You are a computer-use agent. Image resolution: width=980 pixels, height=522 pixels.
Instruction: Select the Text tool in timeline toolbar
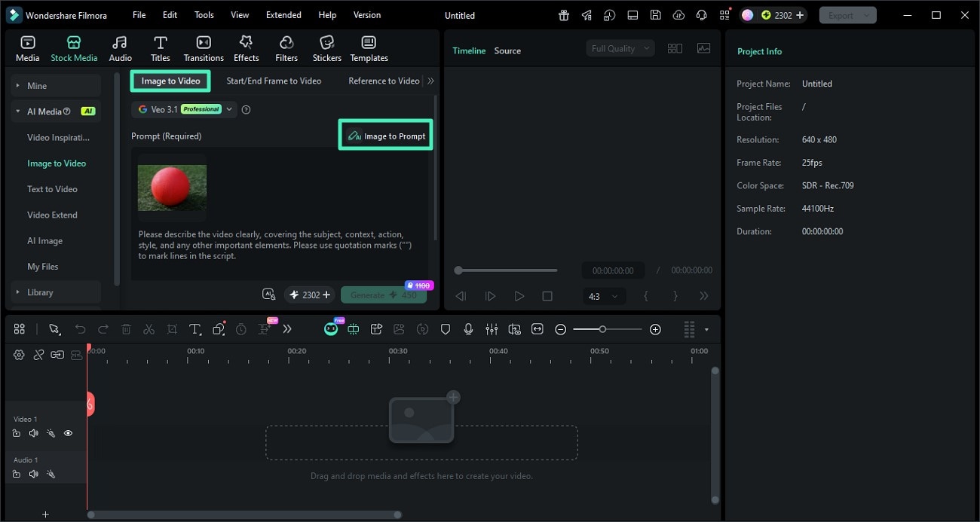(195, 329)
